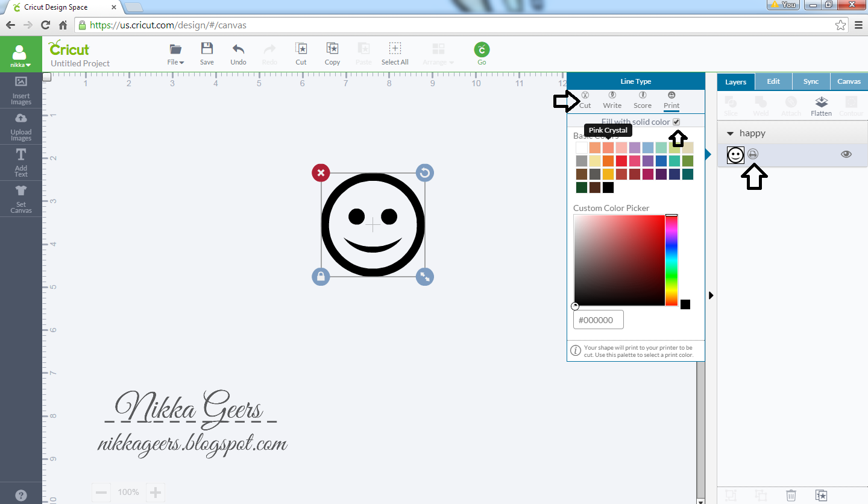Delete layer with the trash can icon
The width and height of the screenshot is (868, 504).
click(x=791, y=494)
